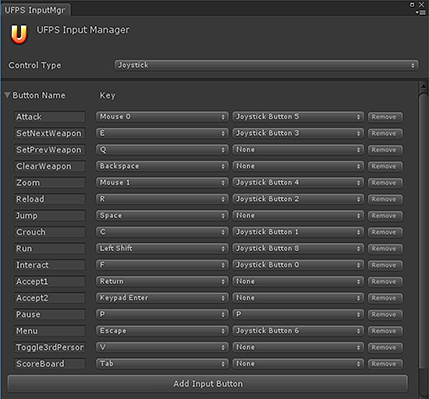The image size is (429, 399).
Task: Open Attack Joystick Button 5 dropdown
Action: 298,117
